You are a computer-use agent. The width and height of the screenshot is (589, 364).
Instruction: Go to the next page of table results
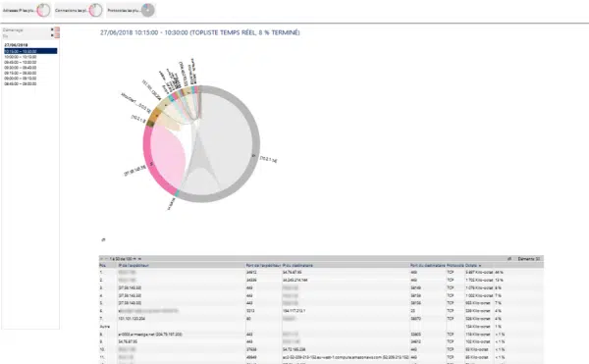(134, 259)
